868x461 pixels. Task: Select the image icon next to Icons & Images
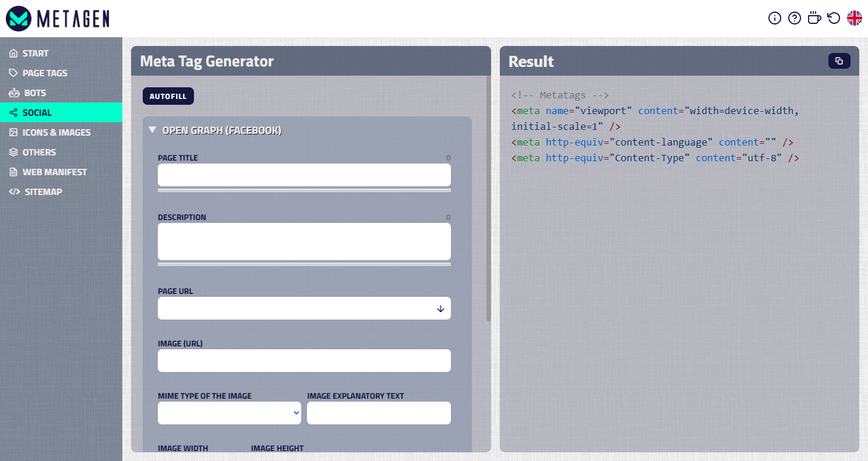13,132
